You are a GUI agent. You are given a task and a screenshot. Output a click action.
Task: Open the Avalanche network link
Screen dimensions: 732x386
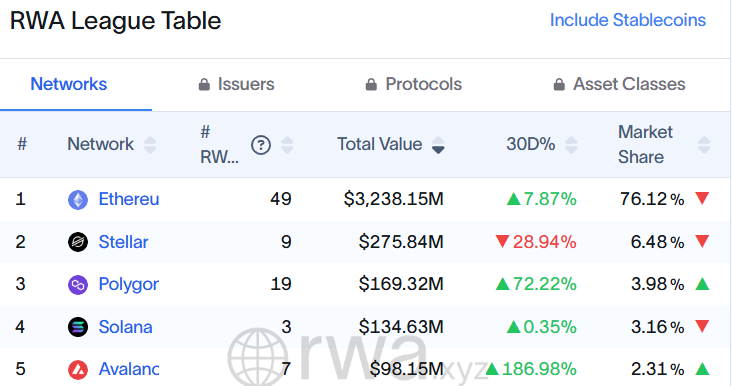(x=129, y=369)
